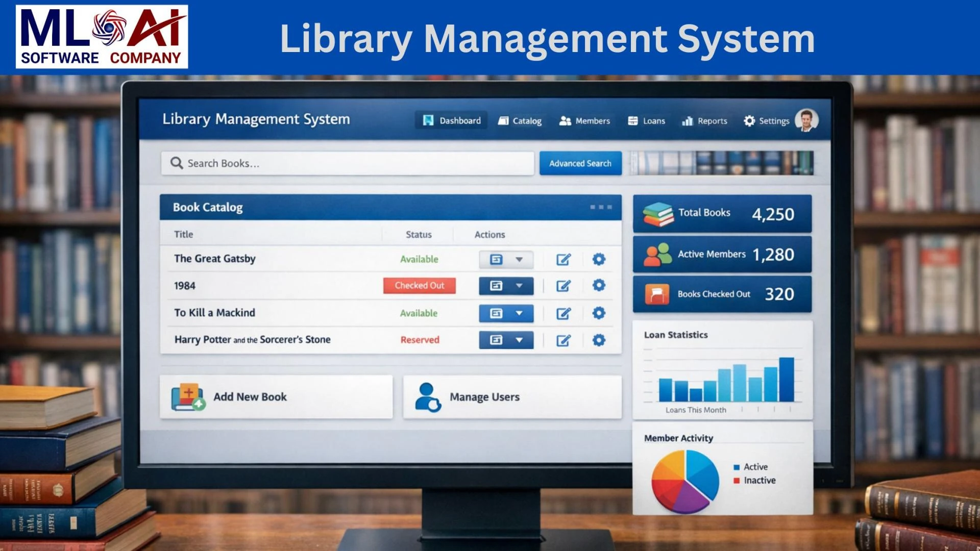Open the Loans section icon
The height and width of the screenshot is (551, 980).
[633, 121]
